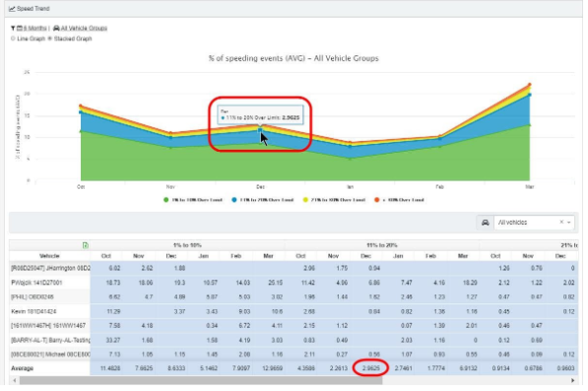Click the Mar data point at chart peak

point(530,85)
